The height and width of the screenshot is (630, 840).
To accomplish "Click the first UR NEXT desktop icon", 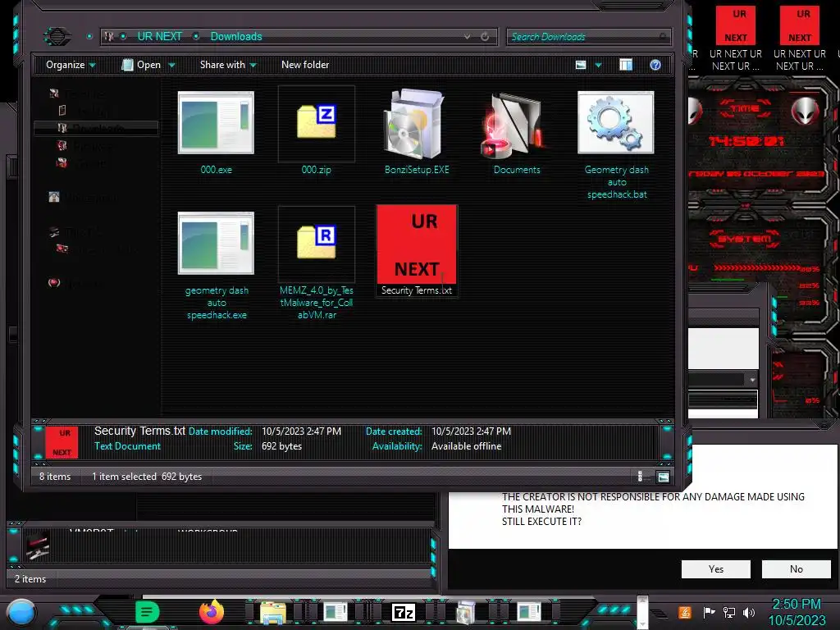I will (736, 39).
